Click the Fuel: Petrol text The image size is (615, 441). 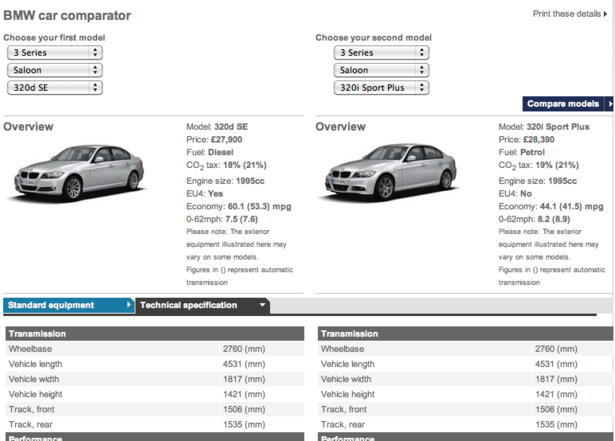point(522,152)
